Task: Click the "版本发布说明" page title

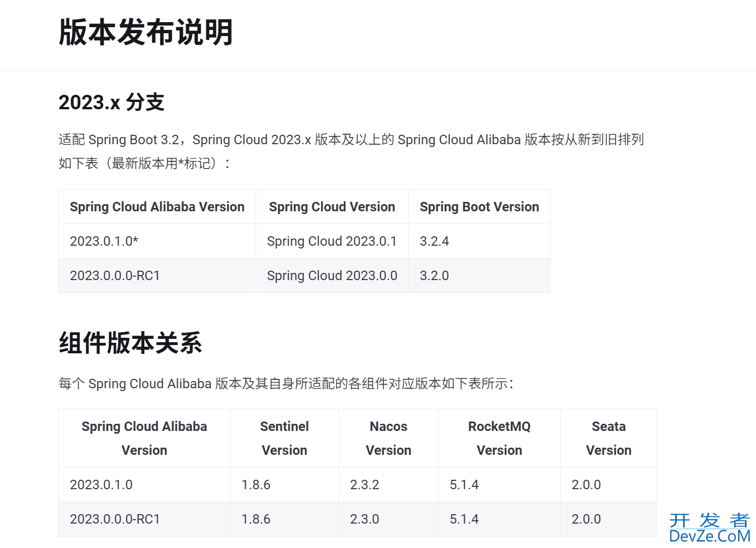Action: (x=145, y=32)
